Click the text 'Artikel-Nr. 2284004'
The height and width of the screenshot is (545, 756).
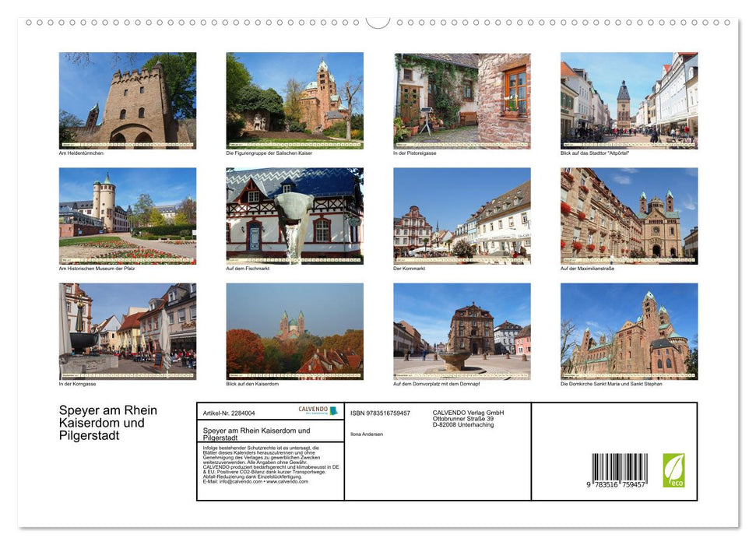pyautogui.click(x=229, y=413)
